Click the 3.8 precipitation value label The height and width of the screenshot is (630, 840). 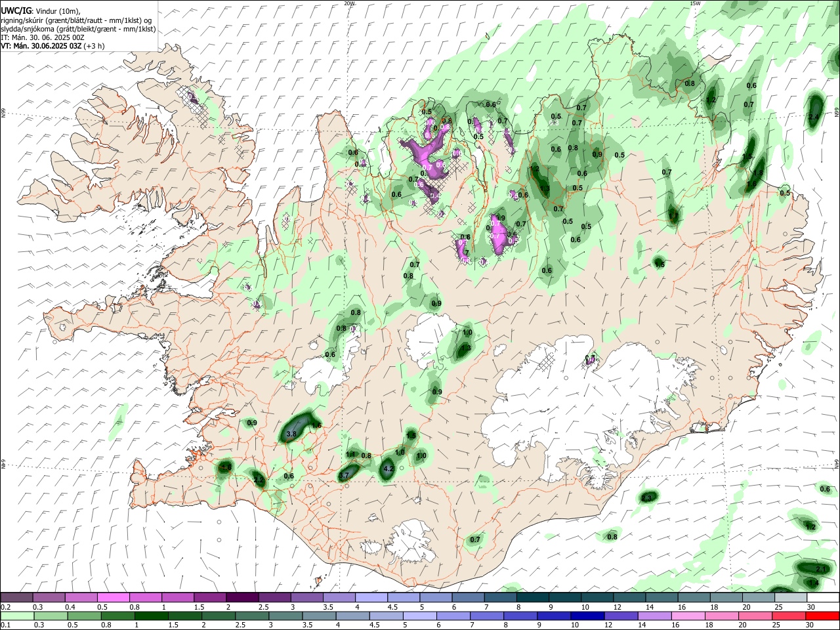[292, 434]
